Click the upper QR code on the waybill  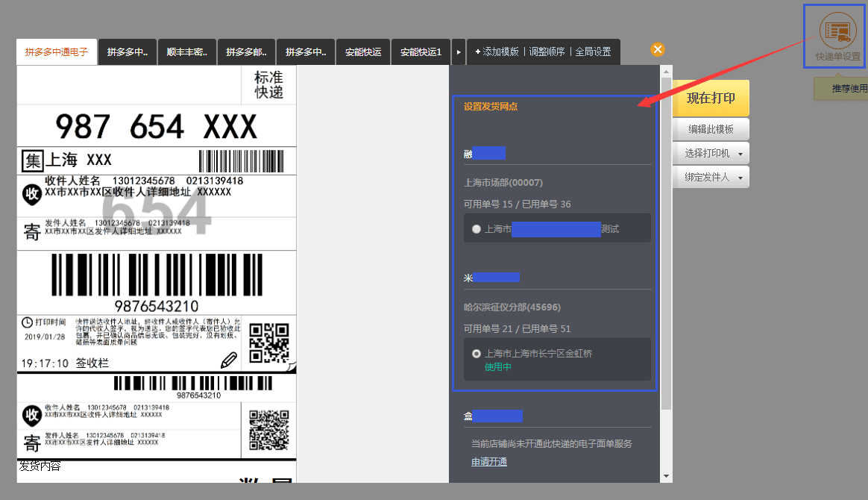269,343
